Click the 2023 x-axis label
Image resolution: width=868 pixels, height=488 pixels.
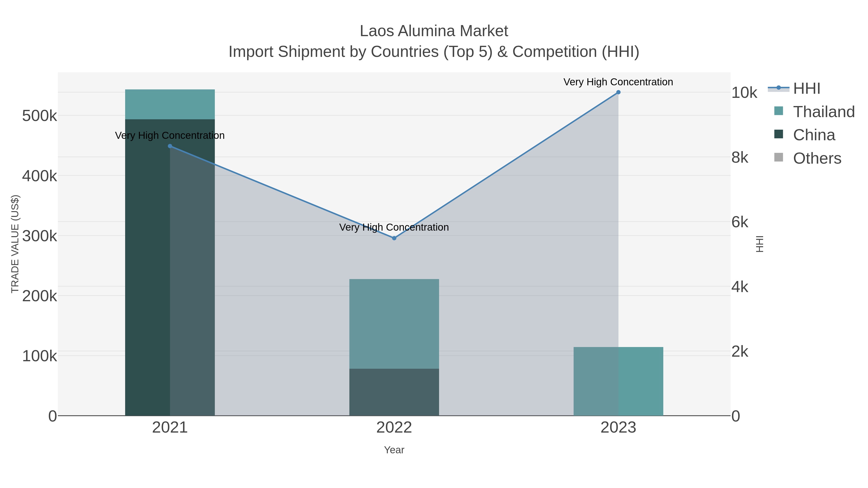[618, 428]
